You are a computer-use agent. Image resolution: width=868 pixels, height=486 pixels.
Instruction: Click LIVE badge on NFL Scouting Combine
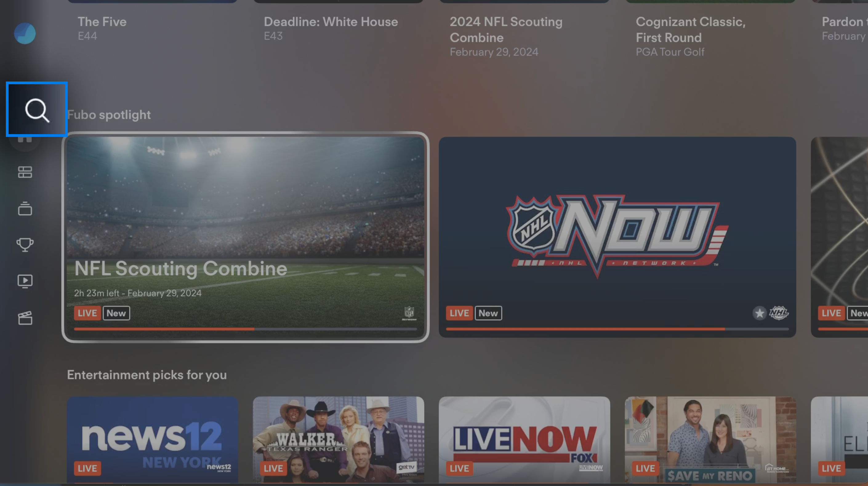(88, 313)
